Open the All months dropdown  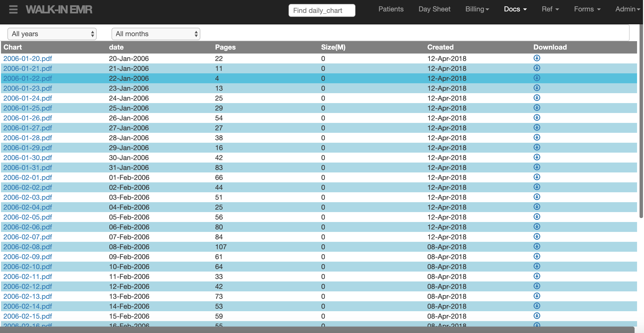tap(156, 34)
